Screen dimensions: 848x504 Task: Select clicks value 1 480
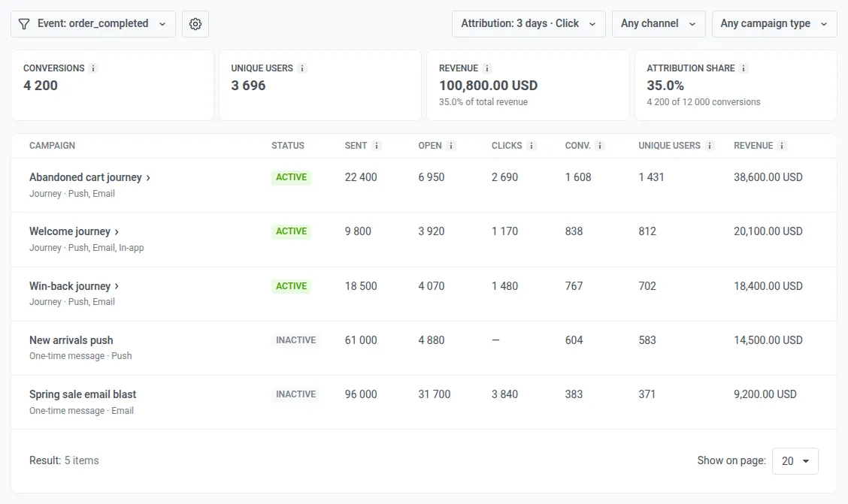[x=504, y=285]
